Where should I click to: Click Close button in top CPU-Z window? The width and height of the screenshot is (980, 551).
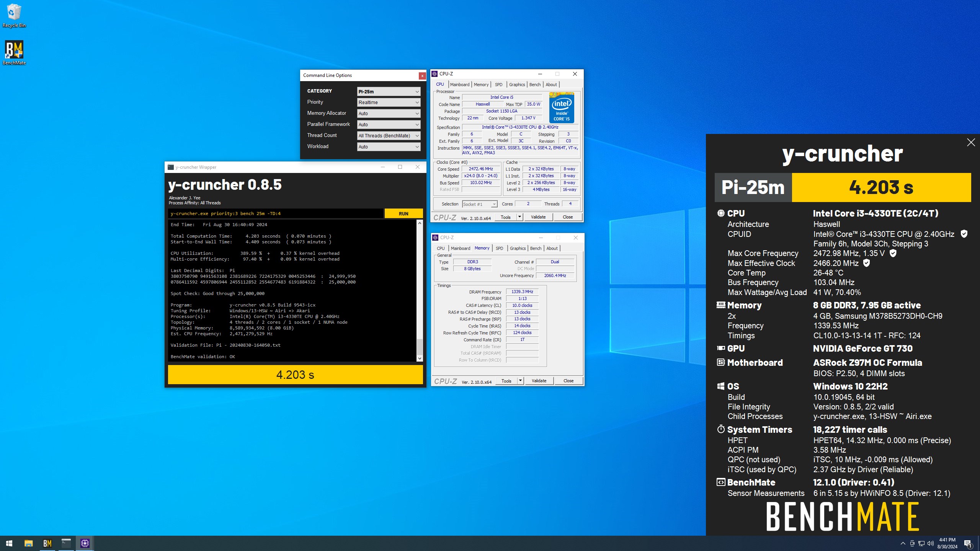click(568, 217)
